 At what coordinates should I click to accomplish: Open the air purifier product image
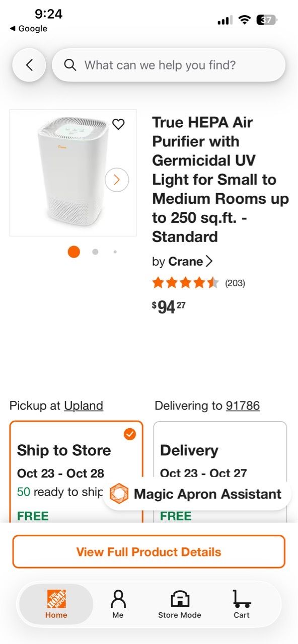73,173
